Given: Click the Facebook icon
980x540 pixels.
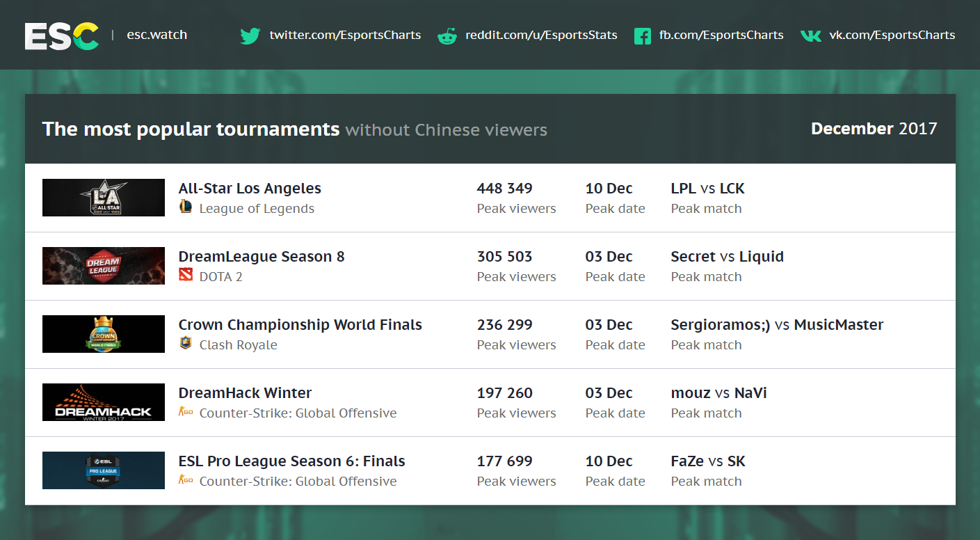Looking at the screenshot, I should pyautogui.click(x=642, y=35).
